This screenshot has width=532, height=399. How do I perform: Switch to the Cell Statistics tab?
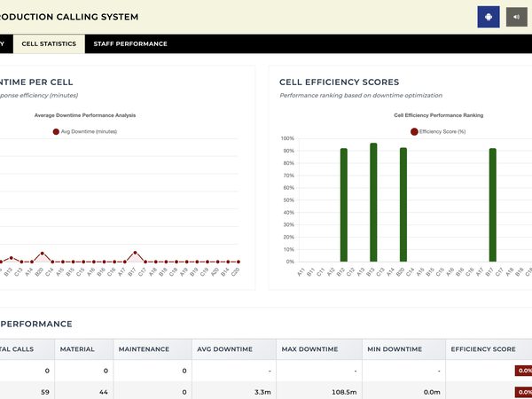tap(49, 43)
